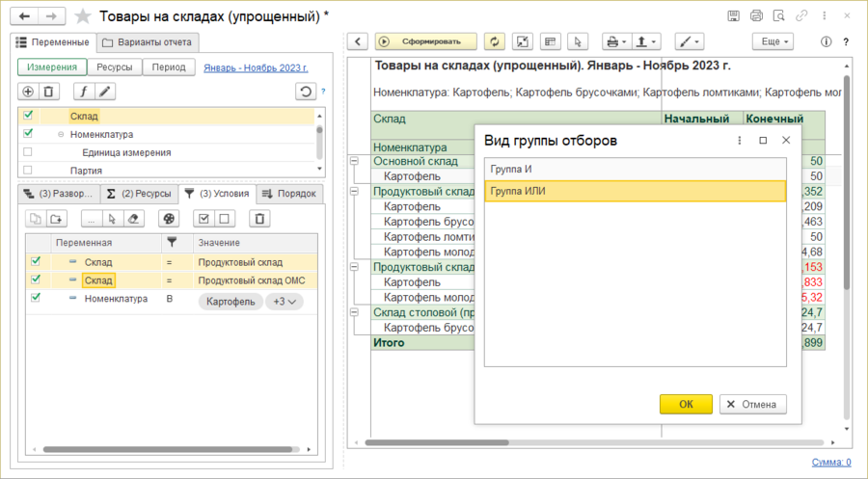The image size is (868, 479).
Task: Click the trash icon in conditions toolbar
Action: pyautogui.click(x=258, y=218)
